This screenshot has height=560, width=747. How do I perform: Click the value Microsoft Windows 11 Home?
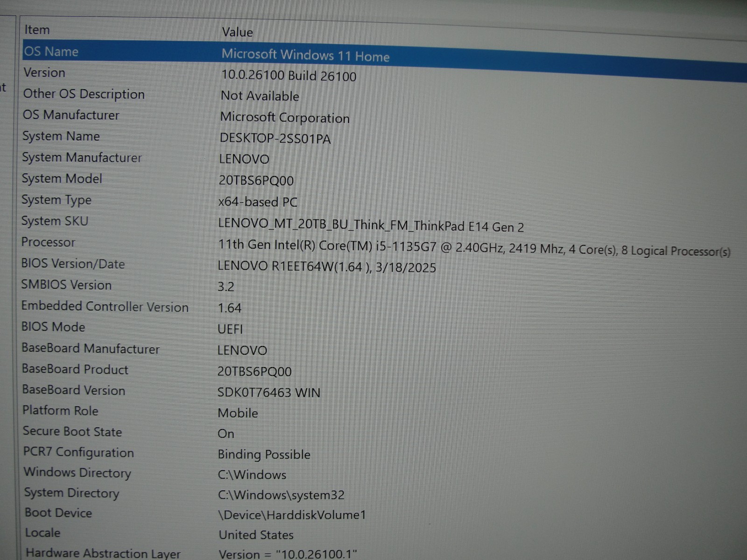(x=305, y=55)
